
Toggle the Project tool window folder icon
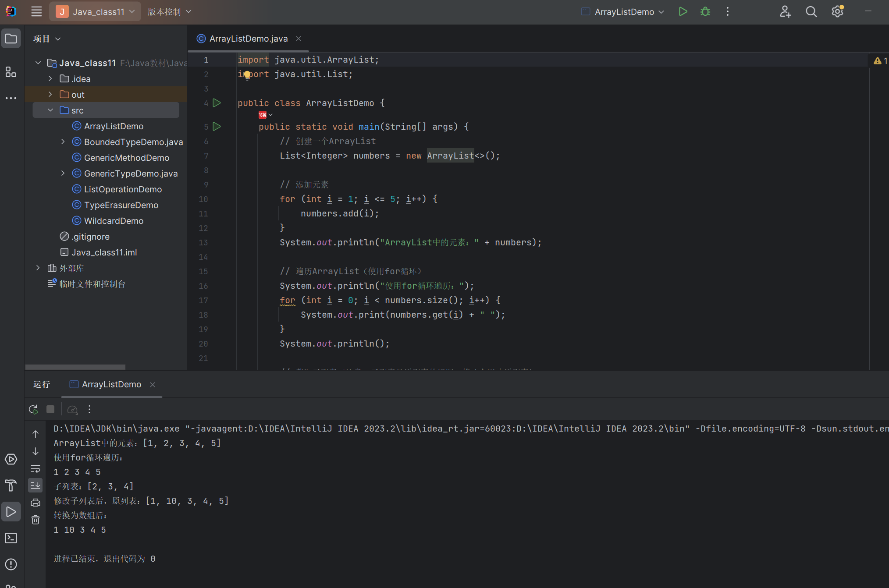11,39
